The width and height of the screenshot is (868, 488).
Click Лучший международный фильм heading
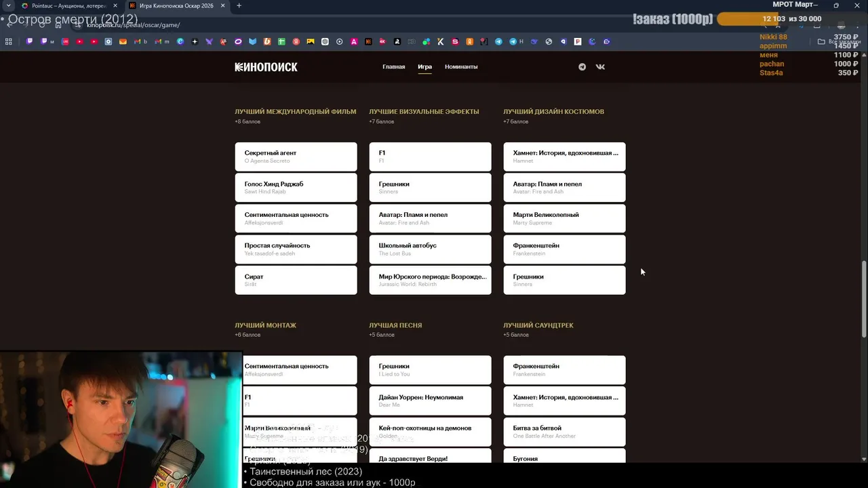pos(295,111)
